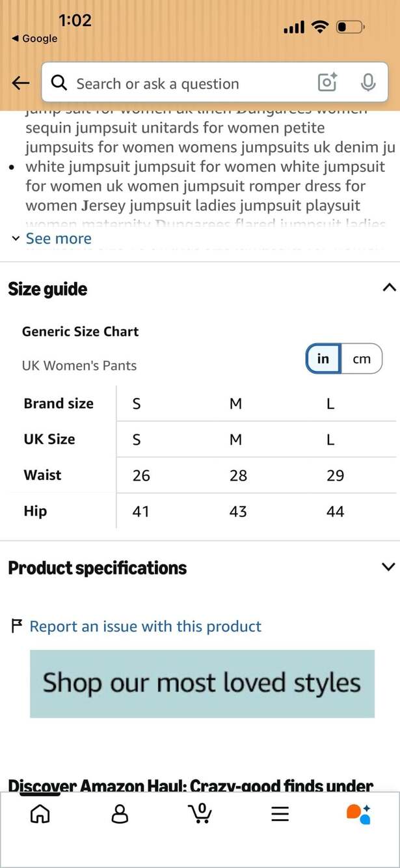Viewport: 400px width, 868px height.
Task: Open the shopping cart icon
Action: [x=200, y=813]
